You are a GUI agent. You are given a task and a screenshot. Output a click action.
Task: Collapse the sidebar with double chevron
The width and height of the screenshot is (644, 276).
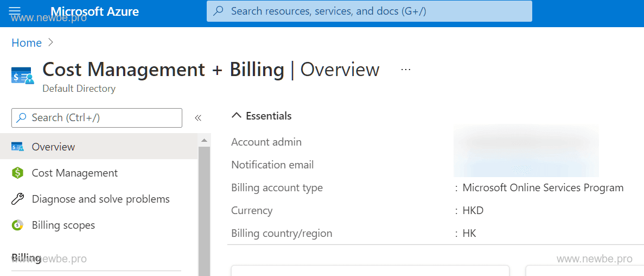click(x=198, y=118)
